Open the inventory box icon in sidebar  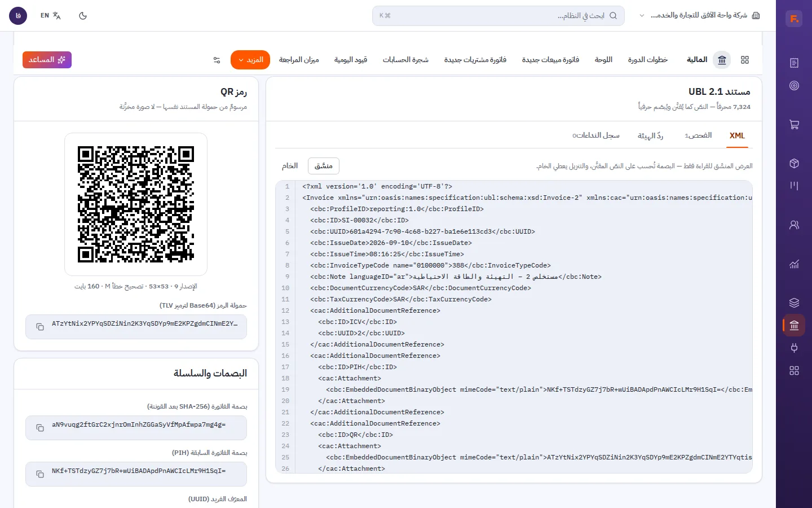(x=794, y=163)
